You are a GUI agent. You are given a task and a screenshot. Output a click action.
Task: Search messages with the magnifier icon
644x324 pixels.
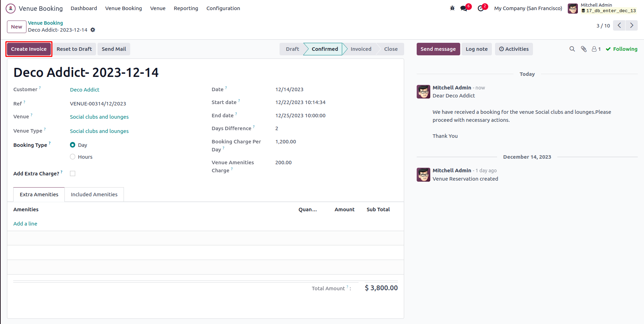[x=572, y=49]
